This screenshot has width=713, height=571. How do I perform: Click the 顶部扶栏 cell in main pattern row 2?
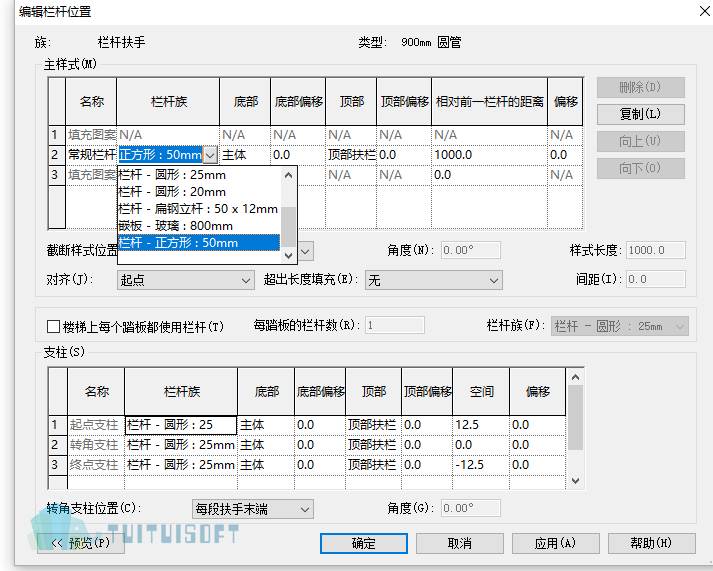pos(351,155)
